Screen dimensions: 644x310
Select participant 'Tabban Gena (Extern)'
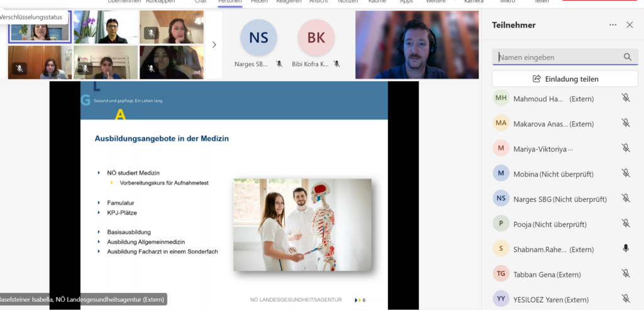547,275
